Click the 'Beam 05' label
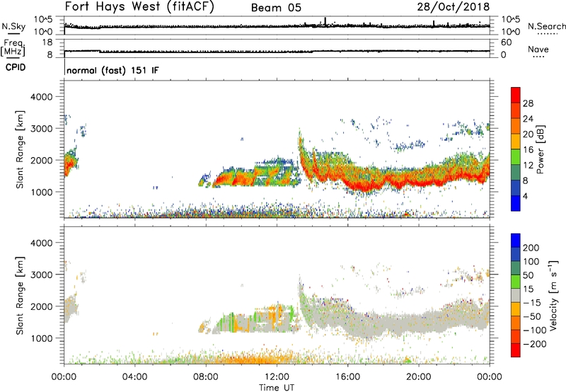Screen dimensions: 566x392 [x=276, y=8]
